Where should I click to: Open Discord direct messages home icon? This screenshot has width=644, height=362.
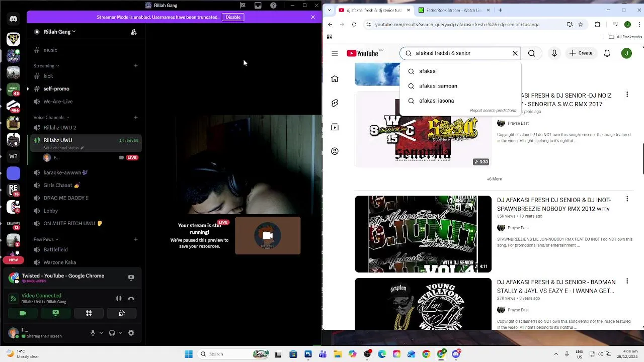[x=14, y=19]
